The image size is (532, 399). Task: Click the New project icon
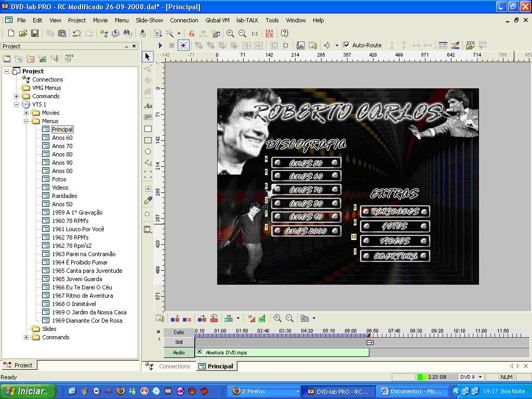coord(11,33)
